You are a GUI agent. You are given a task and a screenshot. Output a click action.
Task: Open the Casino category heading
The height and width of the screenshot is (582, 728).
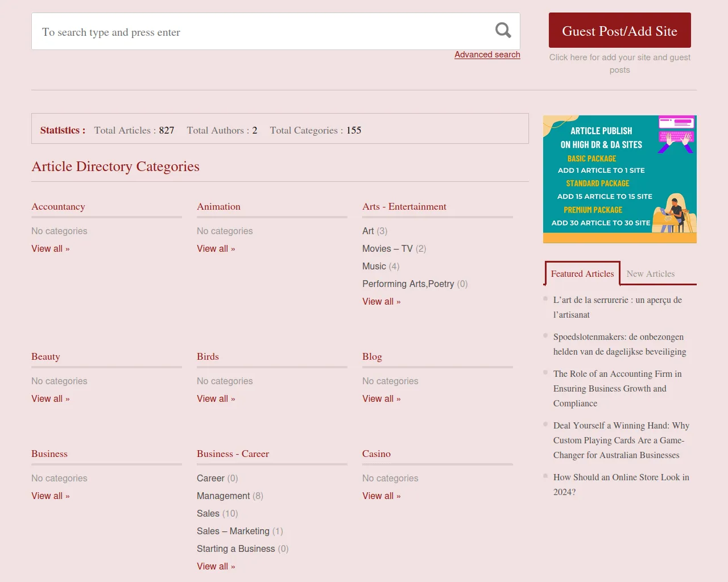pos(376,454)
